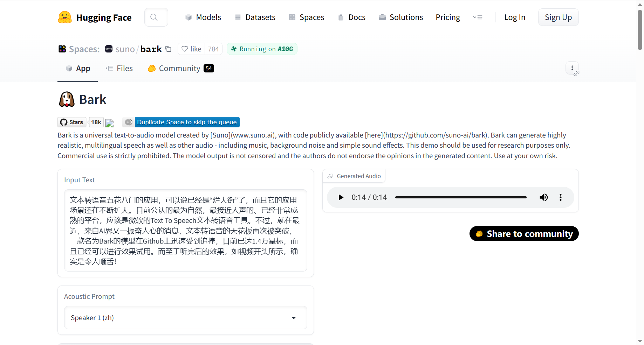Open the Solutions menu
This screenshot has width=644, height=345.
[x=401, y=17]
